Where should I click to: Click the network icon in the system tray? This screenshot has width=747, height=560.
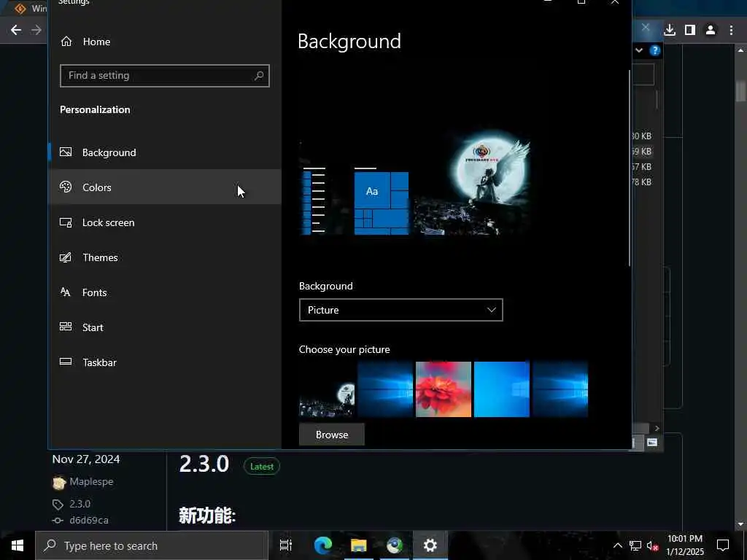click(635, 545)
